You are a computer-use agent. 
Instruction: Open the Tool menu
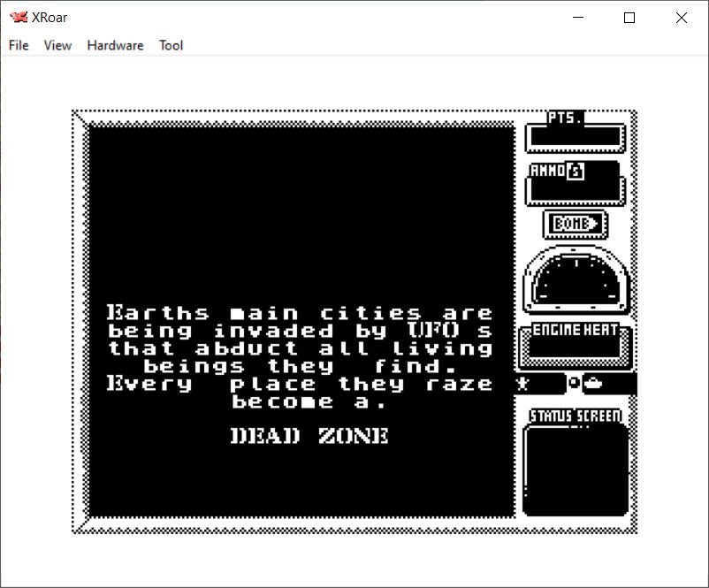pyautogui.click(x=171, y=45)
